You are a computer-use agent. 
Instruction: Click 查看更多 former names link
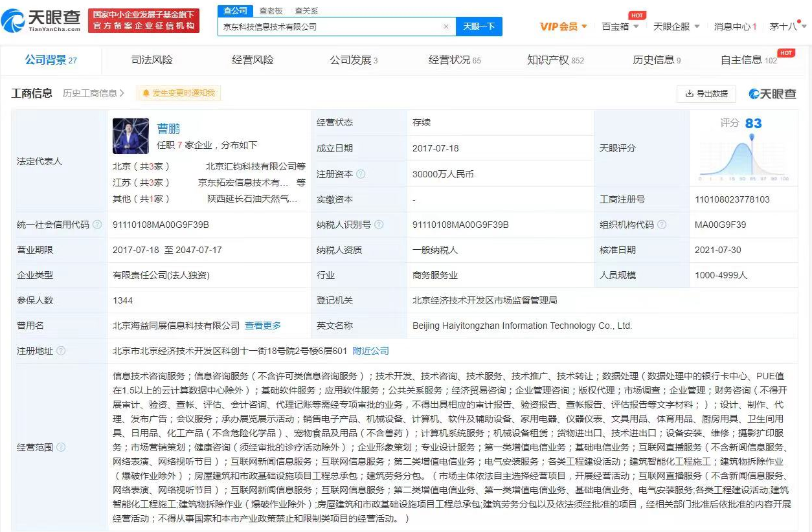263,326
